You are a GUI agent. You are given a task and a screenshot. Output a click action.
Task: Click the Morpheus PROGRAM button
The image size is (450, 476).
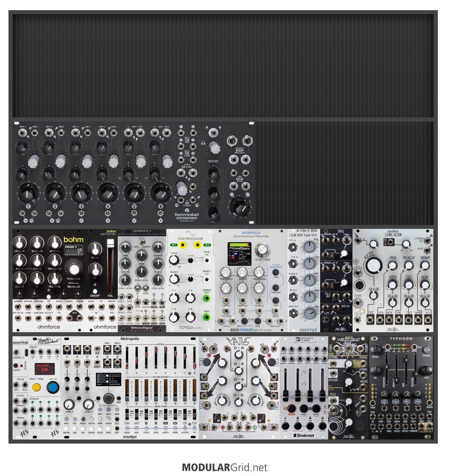pyautogui.click(x=275, y=288)
